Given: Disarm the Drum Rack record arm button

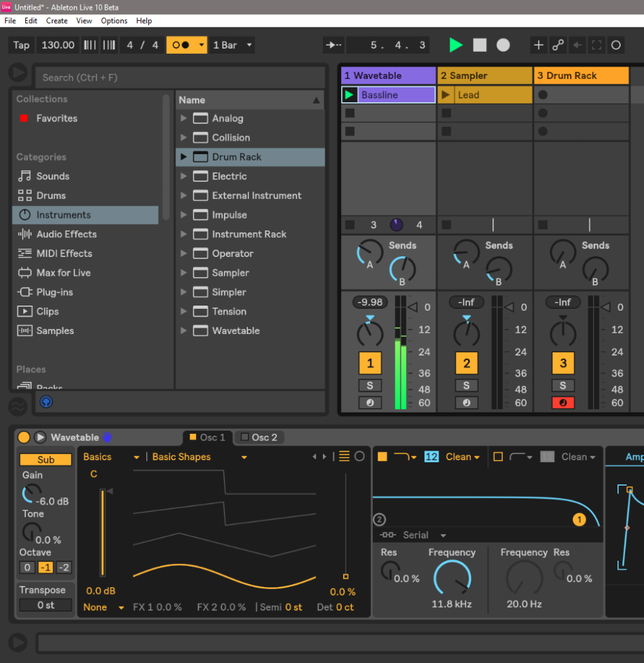Looking at the screenshot, I should click(x=562, y=403).
